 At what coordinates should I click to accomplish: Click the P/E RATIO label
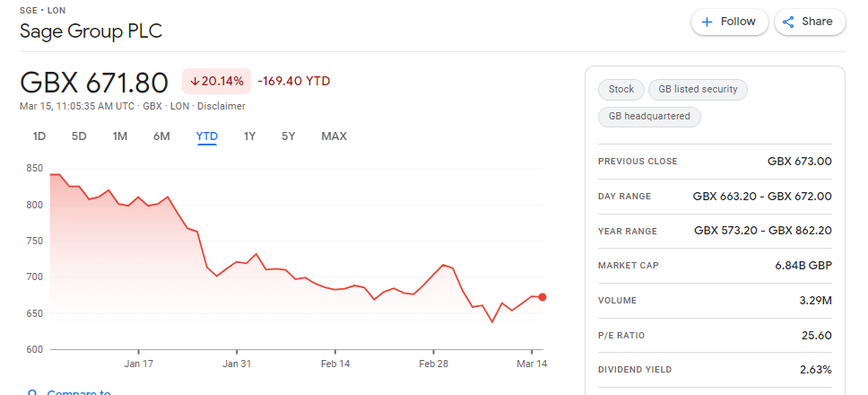pos(621,335)
